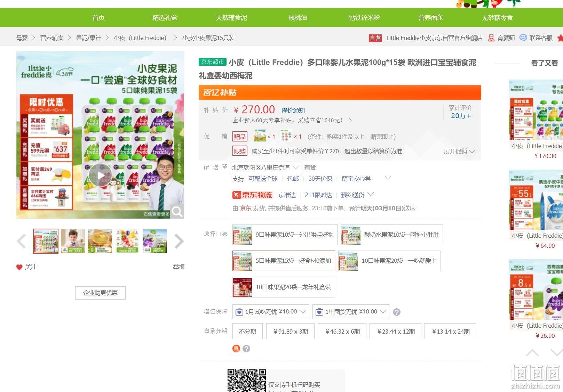
Task: Choose flavor 10口味果泥20袋—一吃就爱上
Action: point(389,261)
